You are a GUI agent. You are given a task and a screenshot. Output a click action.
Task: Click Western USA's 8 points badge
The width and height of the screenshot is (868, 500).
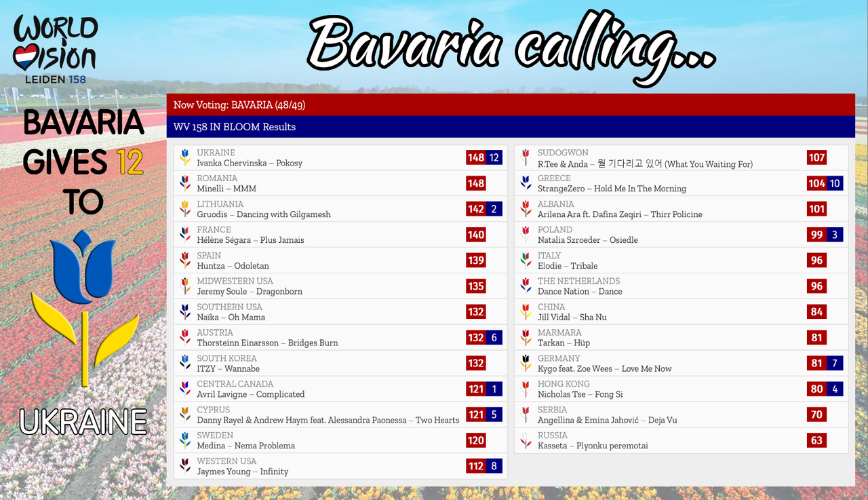494,466
